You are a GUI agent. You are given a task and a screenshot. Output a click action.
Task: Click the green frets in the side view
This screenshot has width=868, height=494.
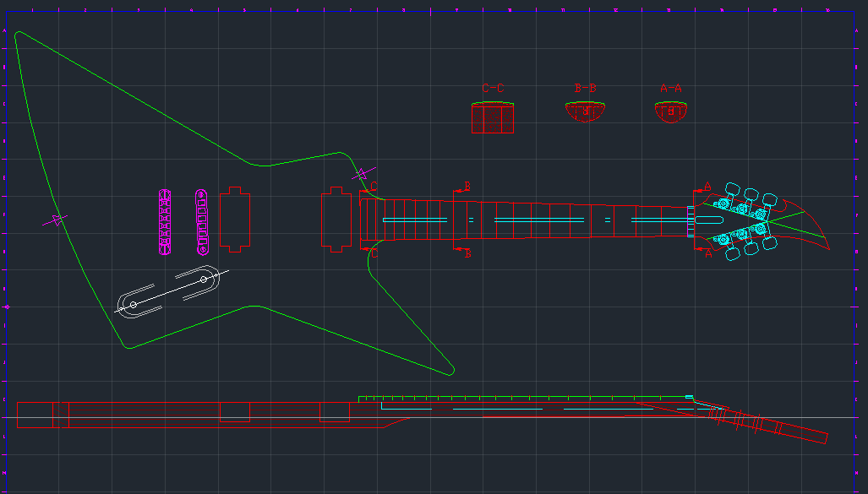tap(524, 397)
